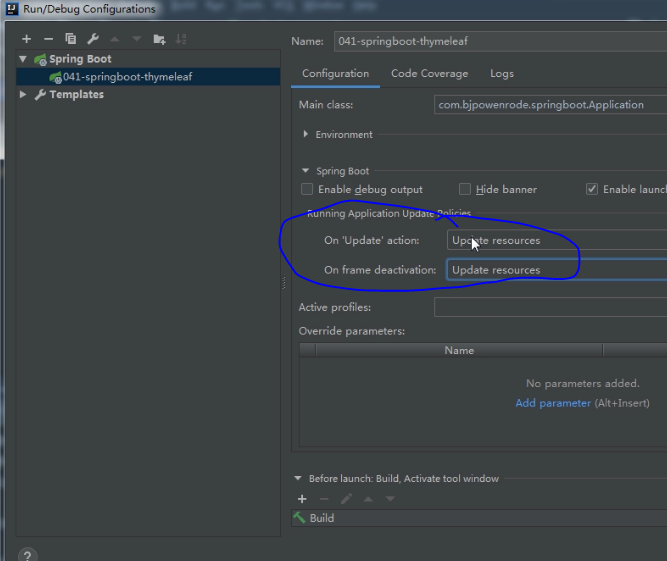
Task: Click Spring Boot leaf icon in tree
Action: pos(40,59)
